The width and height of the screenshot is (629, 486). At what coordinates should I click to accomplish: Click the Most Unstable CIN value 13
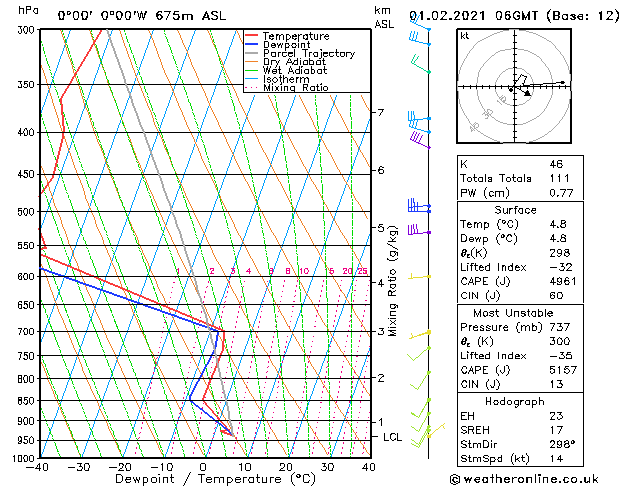556,384
